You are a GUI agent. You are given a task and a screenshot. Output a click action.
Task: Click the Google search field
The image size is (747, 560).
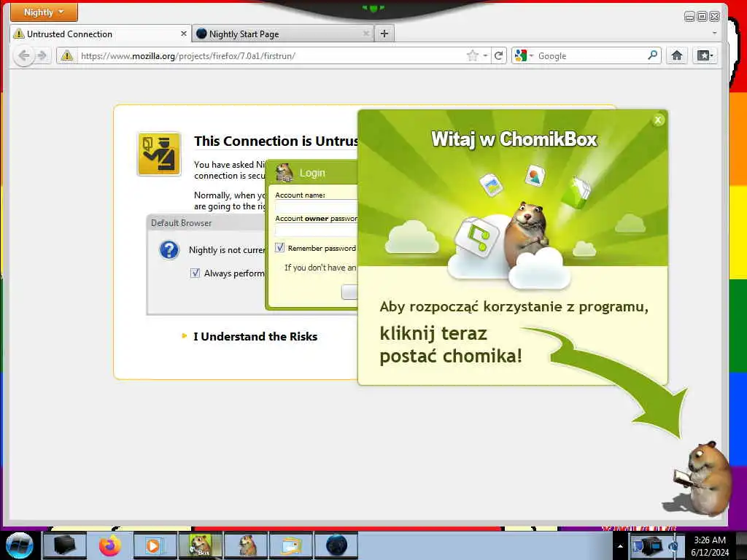tap(591, 55)
